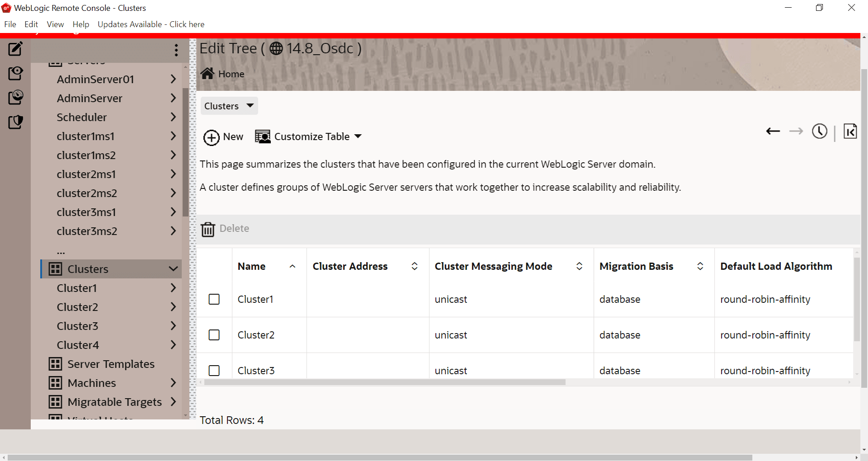
Task: Open the vertical three-dot sidebar menu
Action: tap(176, 50)
